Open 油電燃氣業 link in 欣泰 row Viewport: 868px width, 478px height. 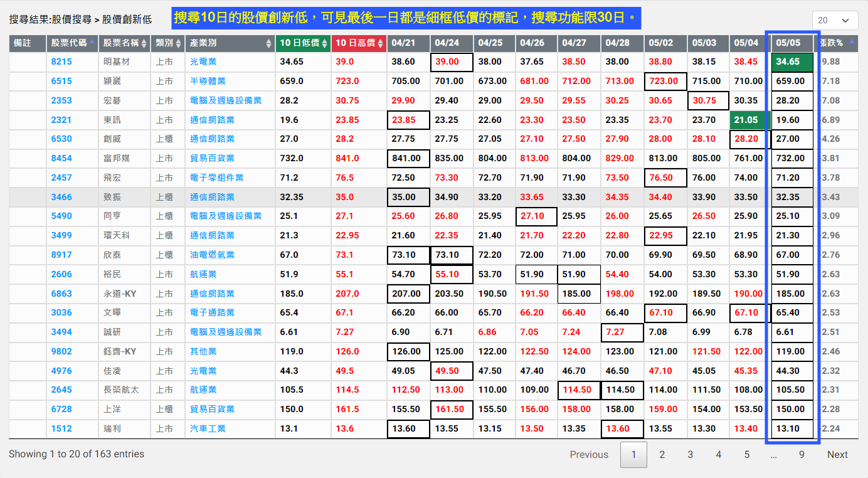[212, 255]
